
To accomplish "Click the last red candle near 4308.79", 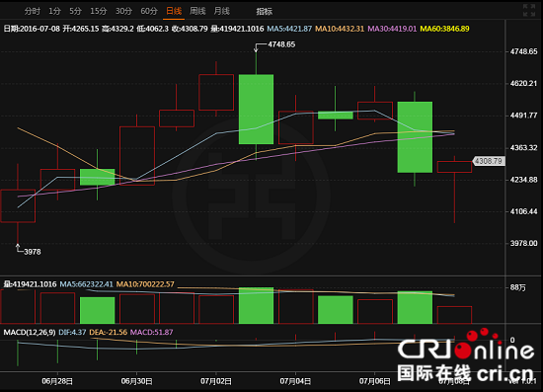I will pyautogui.click(x=454, y=167).
